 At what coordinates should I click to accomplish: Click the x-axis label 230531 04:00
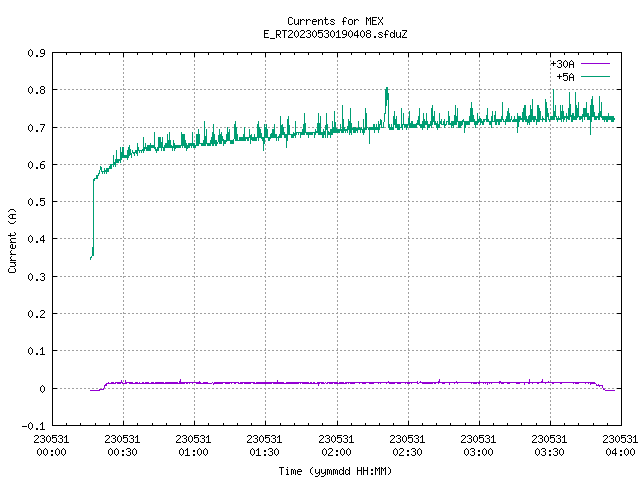point(620,446)
